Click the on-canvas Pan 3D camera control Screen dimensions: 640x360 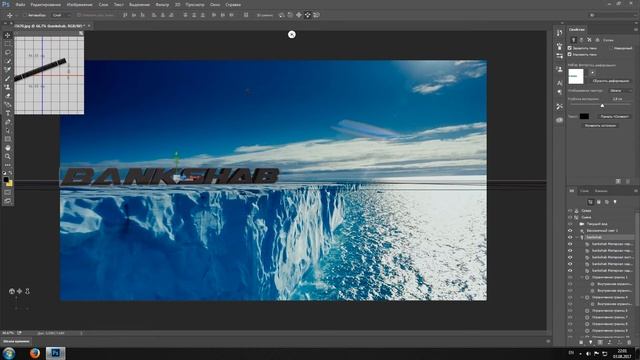tap(19, 291)
